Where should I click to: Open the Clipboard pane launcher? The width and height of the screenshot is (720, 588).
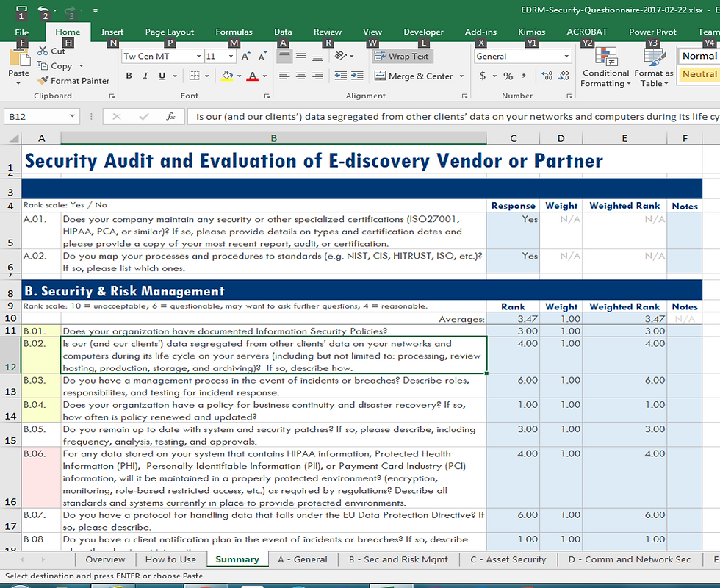(112, 96)
